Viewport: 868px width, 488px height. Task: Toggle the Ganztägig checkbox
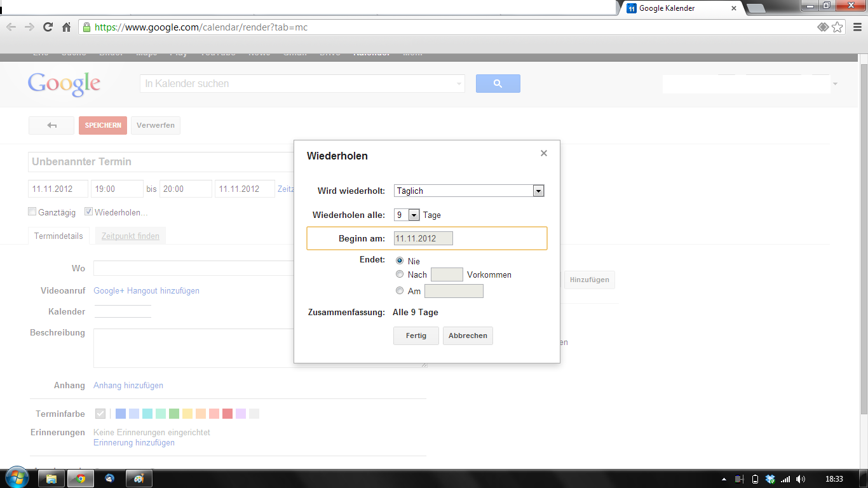click(x=32, y=212)
